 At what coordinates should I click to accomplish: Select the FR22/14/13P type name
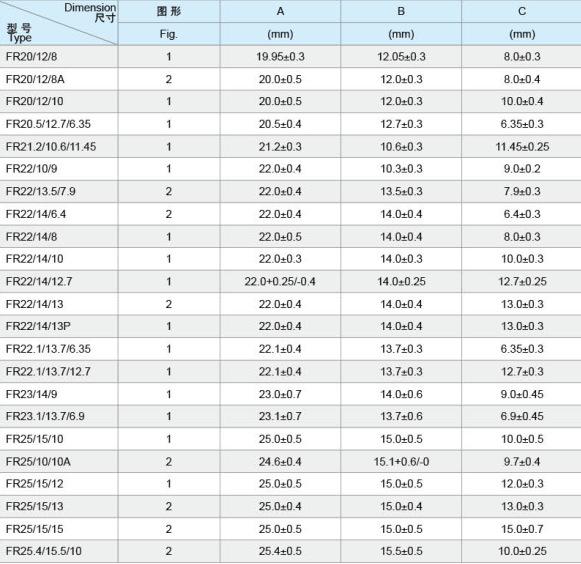[38, 326]
